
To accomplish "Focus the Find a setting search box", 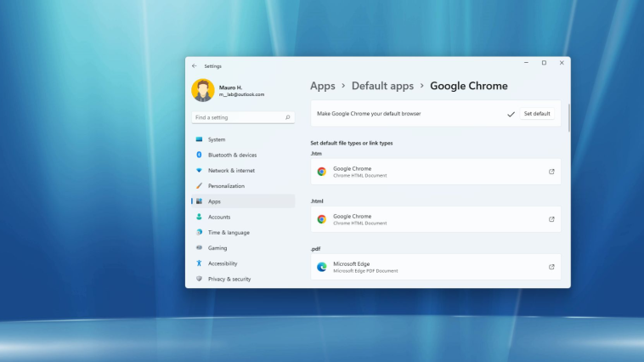I will [x=238, y=117].
